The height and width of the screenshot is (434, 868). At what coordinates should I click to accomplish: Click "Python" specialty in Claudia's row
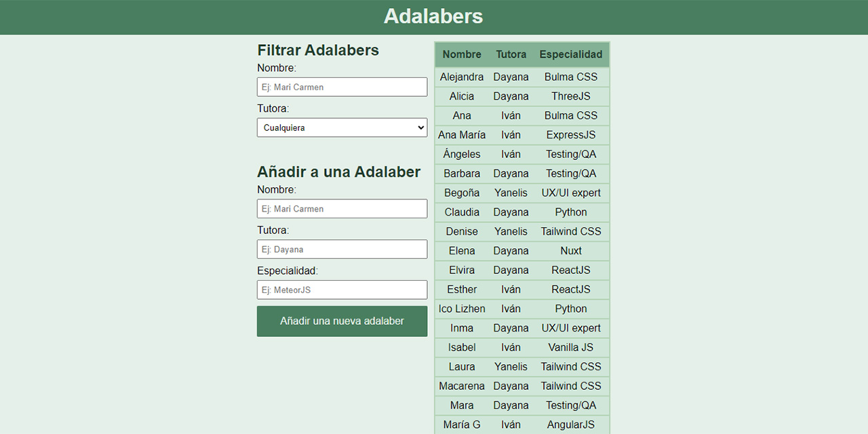[x=570, y=212]
